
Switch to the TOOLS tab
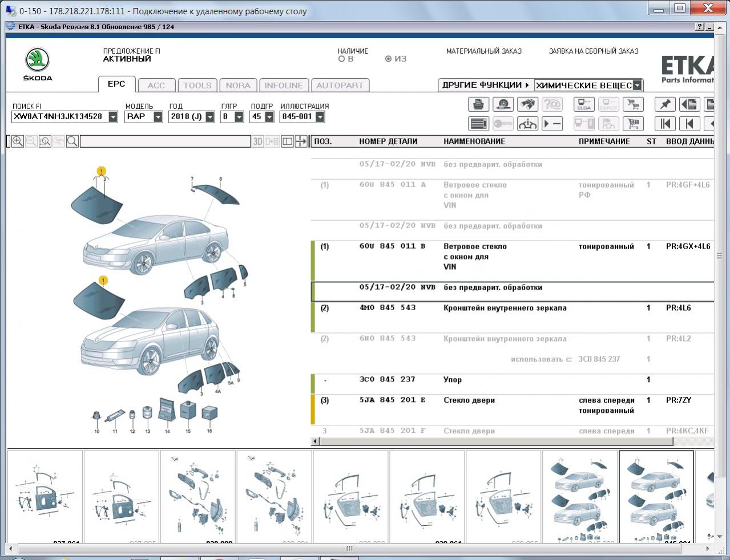[197, 86]
